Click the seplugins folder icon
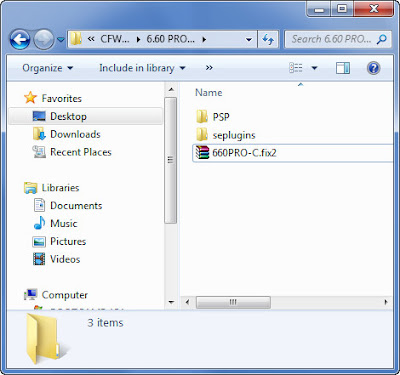This screenshot has height=375, width=400. pyautogui.click(x=202, y=135)
